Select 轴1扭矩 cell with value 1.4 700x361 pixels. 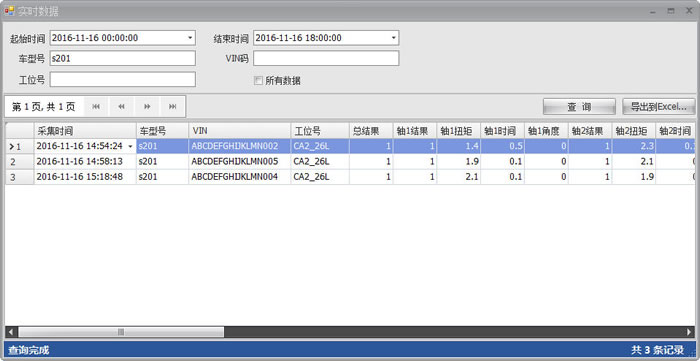coord(458,146)
